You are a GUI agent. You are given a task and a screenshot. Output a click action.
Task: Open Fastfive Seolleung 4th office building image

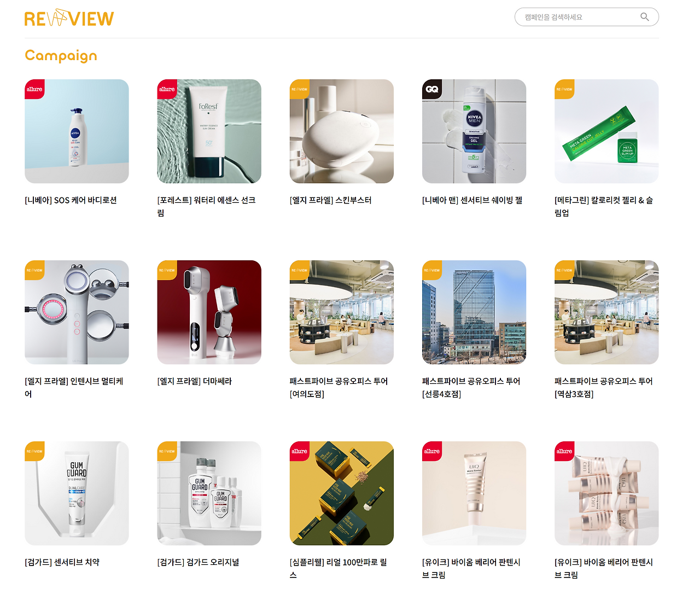(474, 312)
